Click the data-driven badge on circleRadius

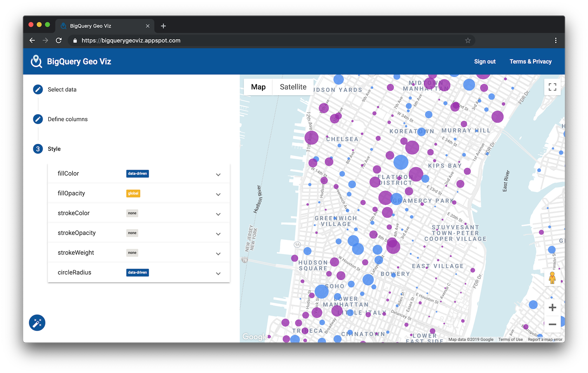(137, 272)
